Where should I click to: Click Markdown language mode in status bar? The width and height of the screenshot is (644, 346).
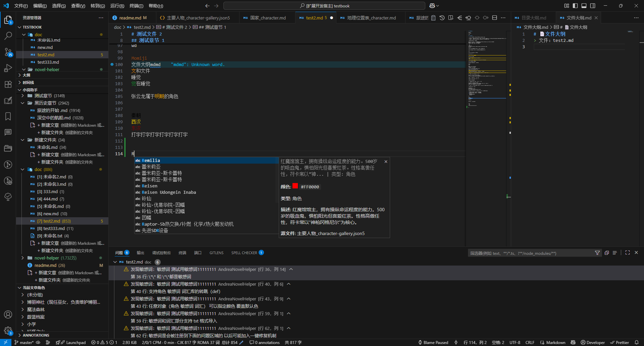click(555, 342)
